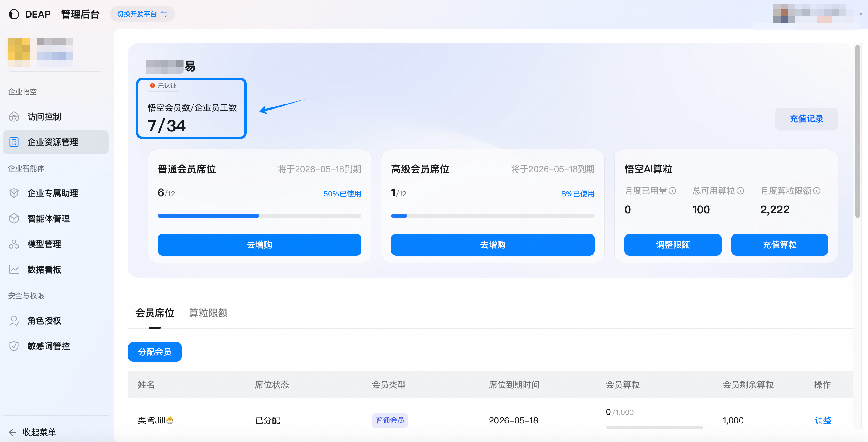
Task: Click the 角色授权 user icon
Action: click(14, 321)
